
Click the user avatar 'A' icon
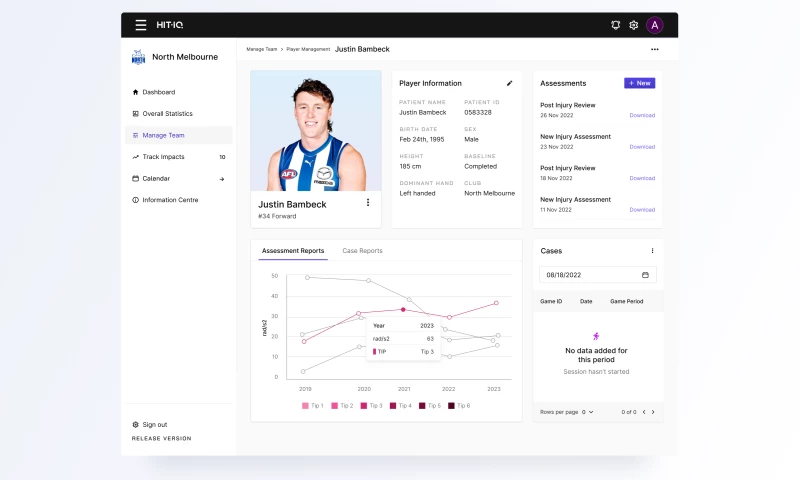click(x=655, y=25)
